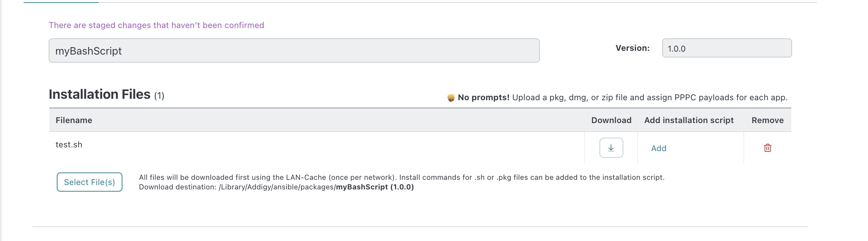
Task: Click the package box icon beside No prompts
Action: click(451, 98)
